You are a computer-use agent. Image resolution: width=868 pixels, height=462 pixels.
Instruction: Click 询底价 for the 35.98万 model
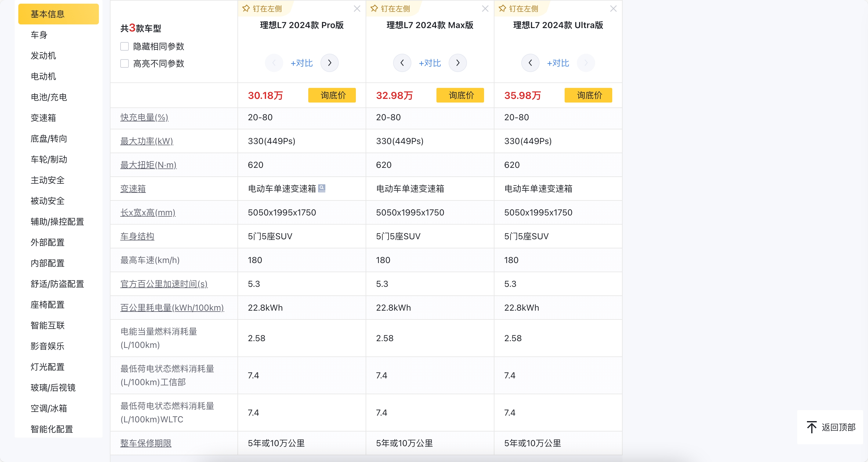pyautogui.click(x=588, y=96)
